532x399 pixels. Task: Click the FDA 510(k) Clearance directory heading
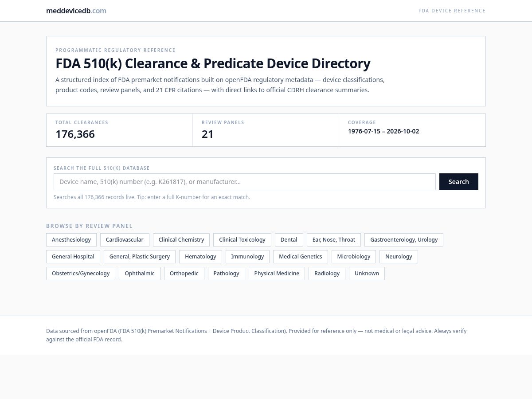[213, 63]
